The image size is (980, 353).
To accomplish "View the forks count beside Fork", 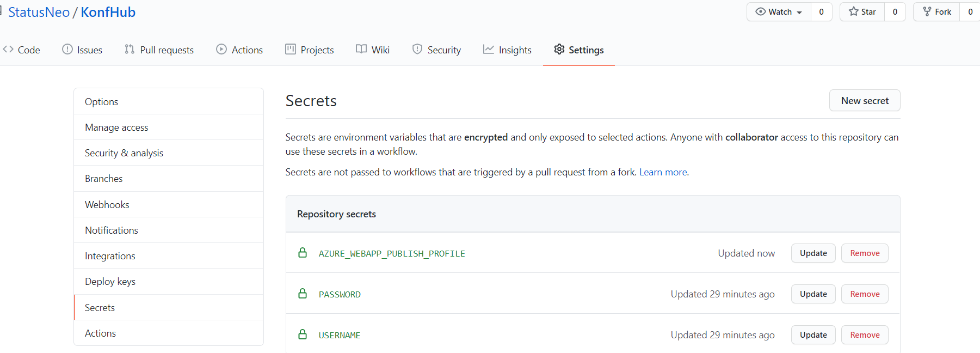I will [x=970, y=11].
